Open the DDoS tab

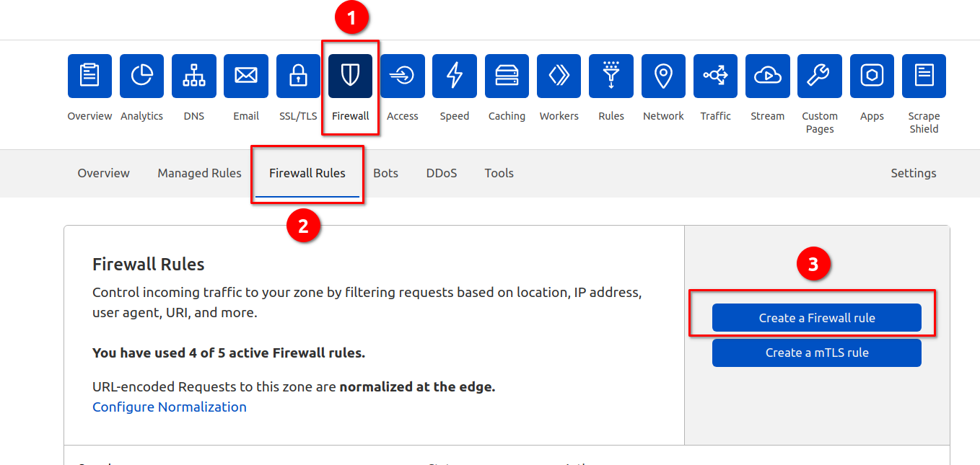[442, 173]
